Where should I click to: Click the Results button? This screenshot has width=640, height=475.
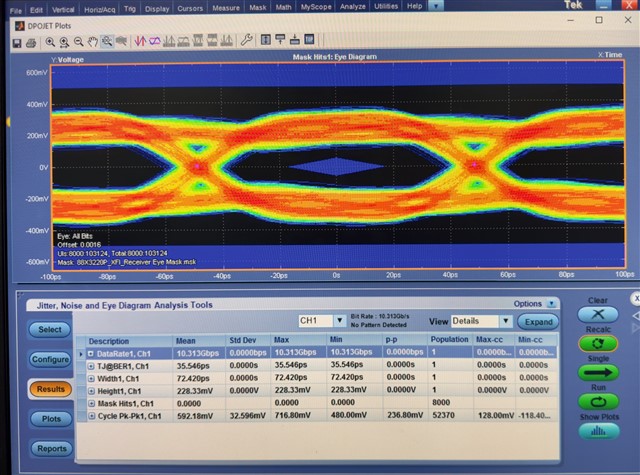[x=51, y=389]
